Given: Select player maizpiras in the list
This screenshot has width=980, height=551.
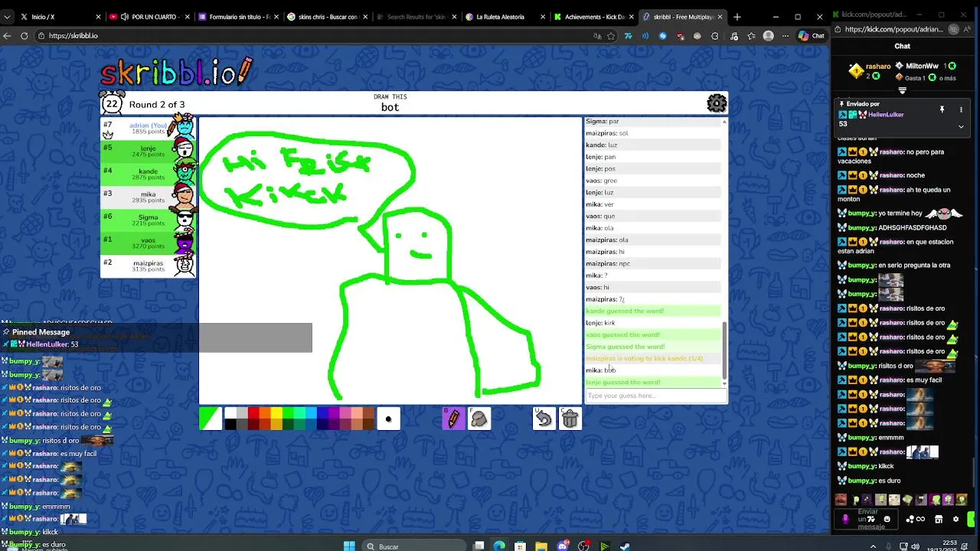Looking at the screenshot, I should click(149, 266).
